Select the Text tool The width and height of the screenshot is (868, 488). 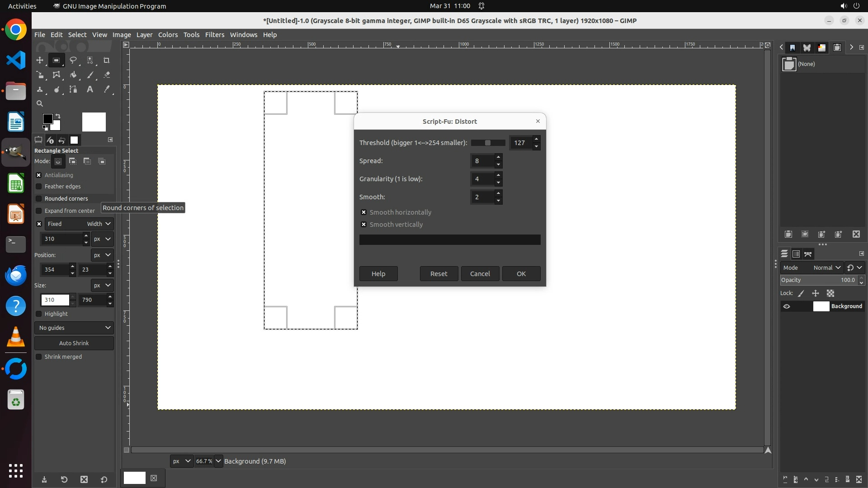90,89
